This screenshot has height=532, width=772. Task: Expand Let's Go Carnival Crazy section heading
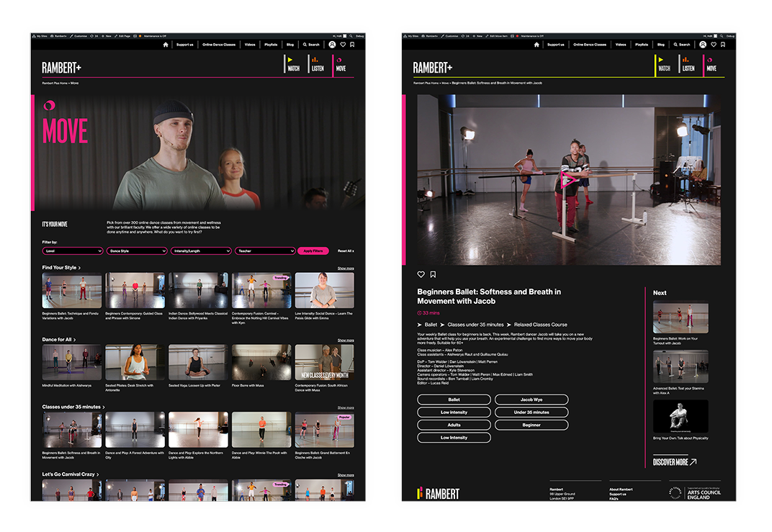[70, 474]
